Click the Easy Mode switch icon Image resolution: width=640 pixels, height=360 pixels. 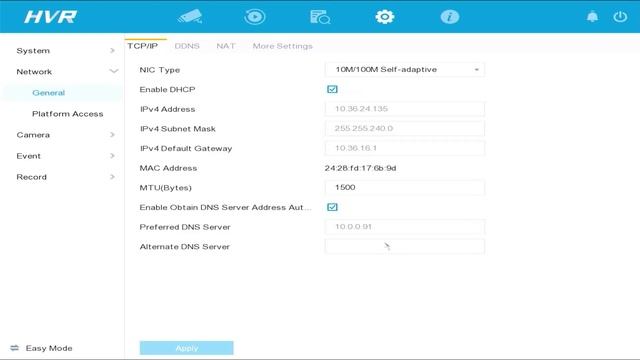(15, 348)
